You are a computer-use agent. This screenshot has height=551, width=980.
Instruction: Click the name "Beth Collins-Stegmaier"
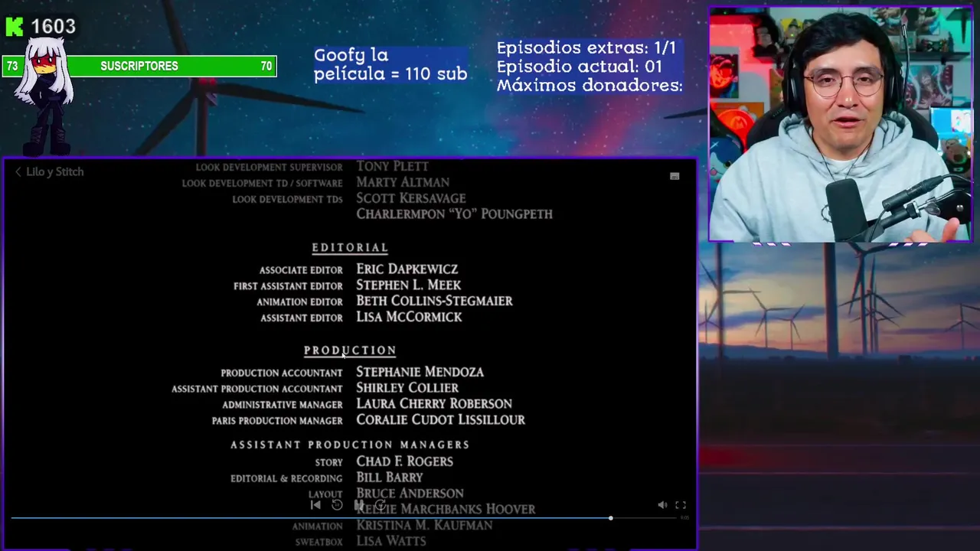pos(434,302)
